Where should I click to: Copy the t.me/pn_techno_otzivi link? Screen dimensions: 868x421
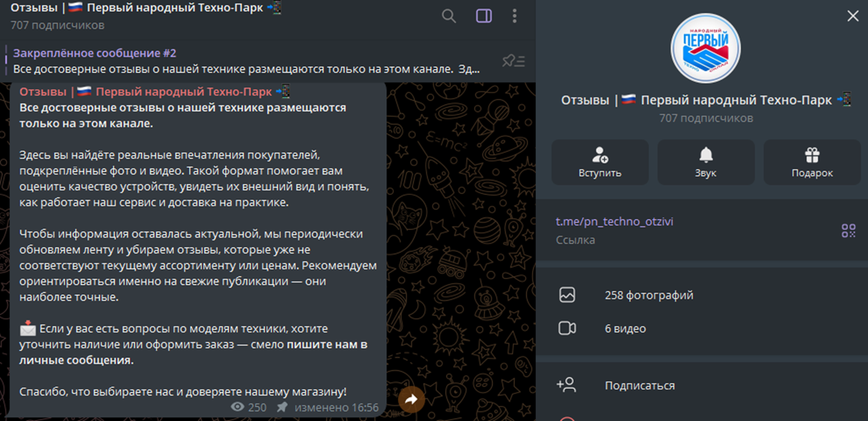click(614, 222)
